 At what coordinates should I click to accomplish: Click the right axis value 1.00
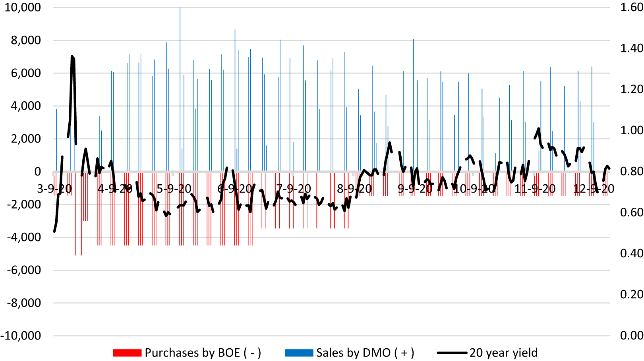(632, 131)
